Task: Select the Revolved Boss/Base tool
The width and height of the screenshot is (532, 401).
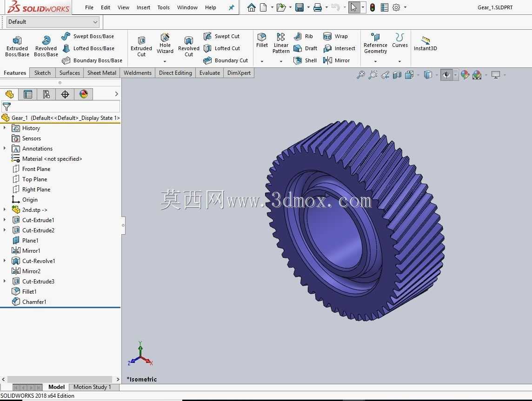Action: (46, 46)
